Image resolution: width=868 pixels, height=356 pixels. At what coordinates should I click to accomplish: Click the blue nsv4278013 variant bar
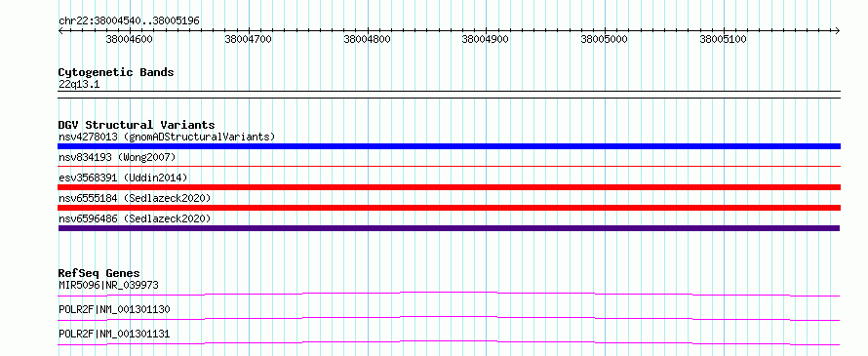pos(449,146)
